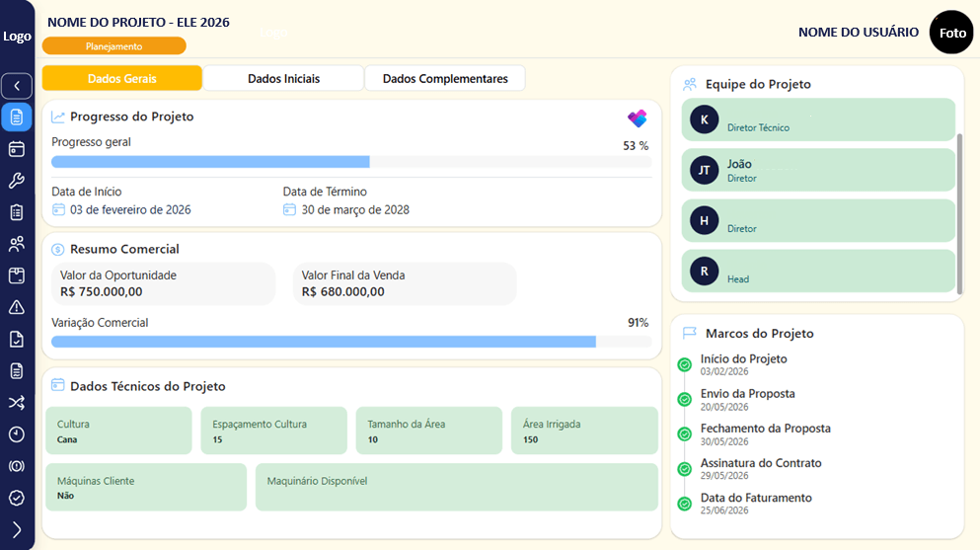Click flag icon beside Marcos do Projeto
This screenshot has width=980, height=550.
pos(690,333)
